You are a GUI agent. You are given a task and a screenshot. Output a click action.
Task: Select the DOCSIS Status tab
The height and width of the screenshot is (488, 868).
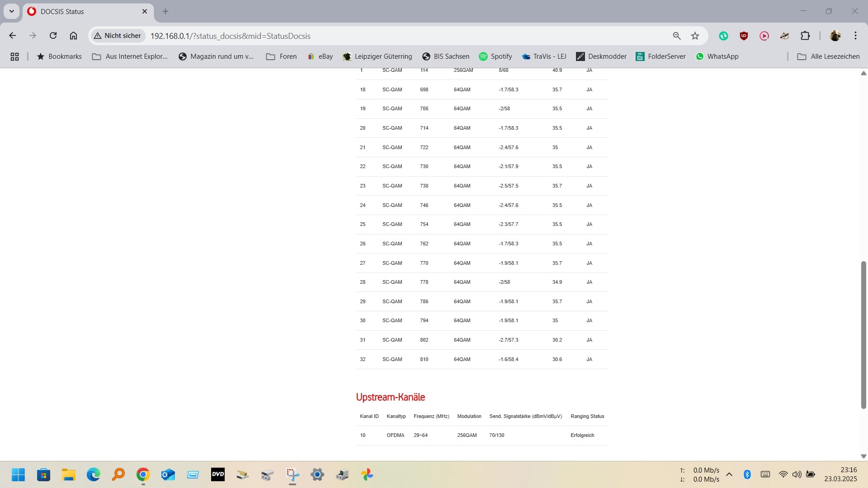click(x=81, y=11)
